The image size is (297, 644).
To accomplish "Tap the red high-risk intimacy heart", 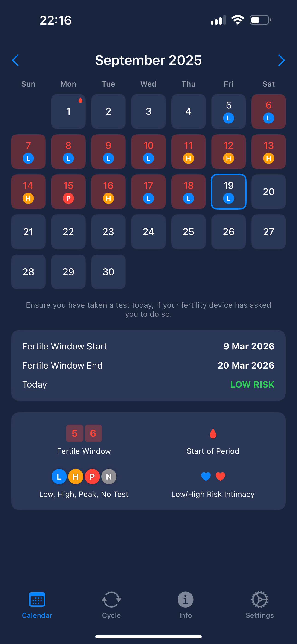I will (x=220, y=476).
